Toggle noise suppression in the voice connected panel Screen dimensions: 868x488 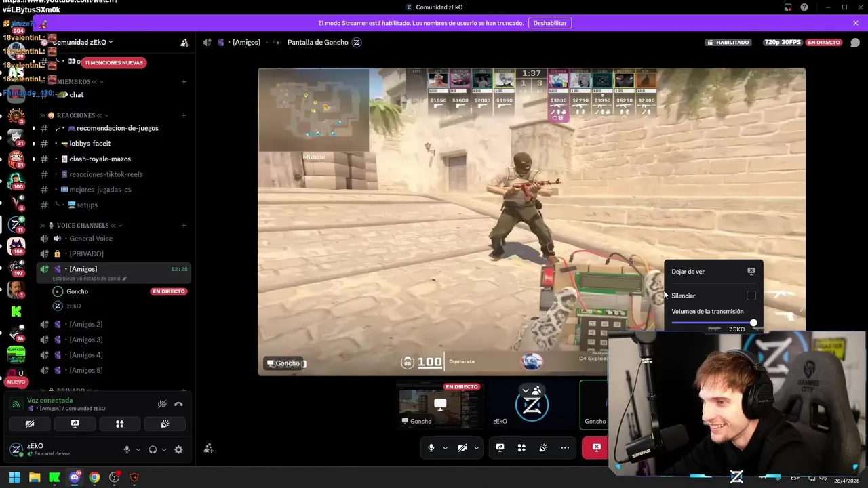162,404
